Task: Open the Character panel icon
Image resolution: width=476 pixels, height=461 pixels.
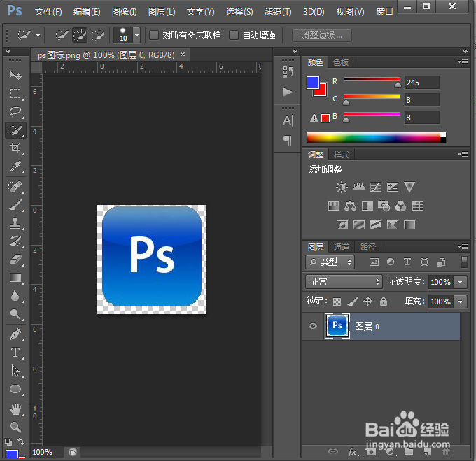Action: (x=288, y=120)
